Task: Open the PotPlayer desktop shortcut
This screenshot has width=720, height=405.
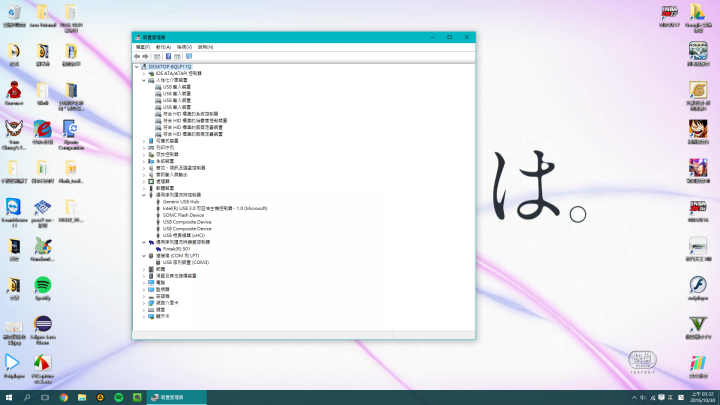Action: click(14, 366)
